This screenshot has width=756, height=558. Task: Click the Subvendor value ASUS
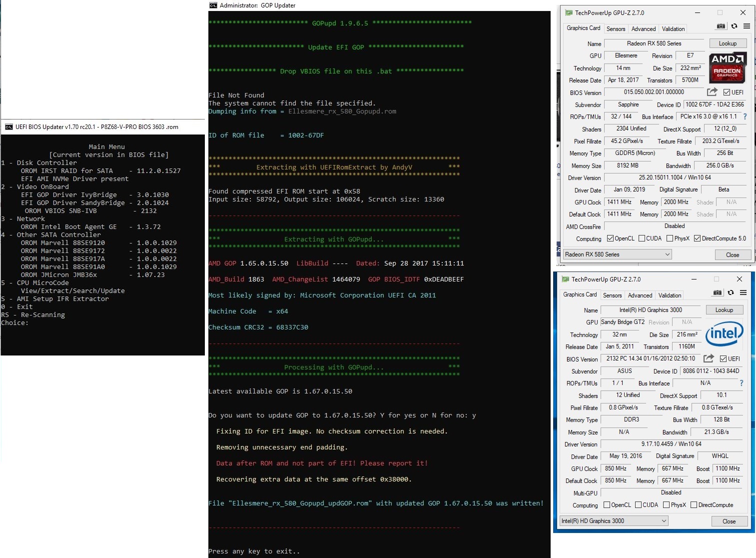coord(625,371)
